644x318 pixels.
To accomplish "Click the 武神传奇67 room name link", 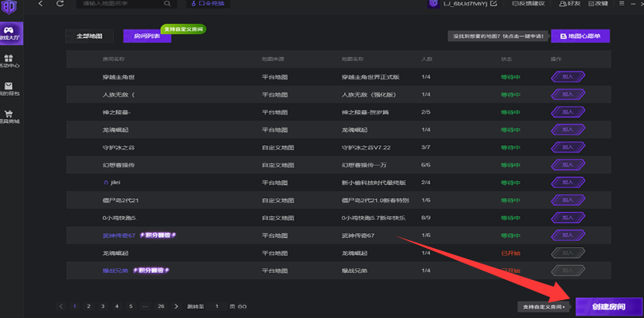I will pyautogui.click(x=119, y=235).
